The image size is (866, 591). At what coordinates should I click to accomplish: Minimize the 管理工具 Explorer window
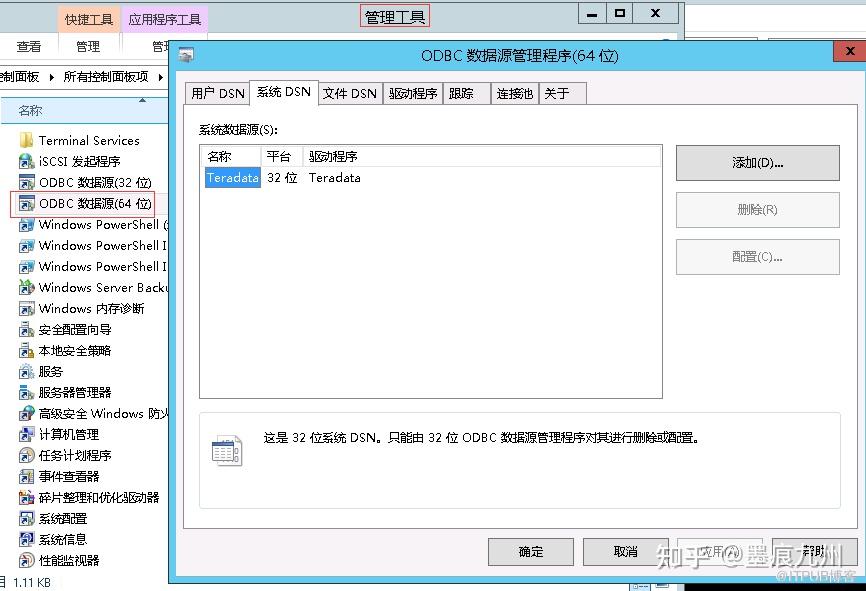pos(592,13)
